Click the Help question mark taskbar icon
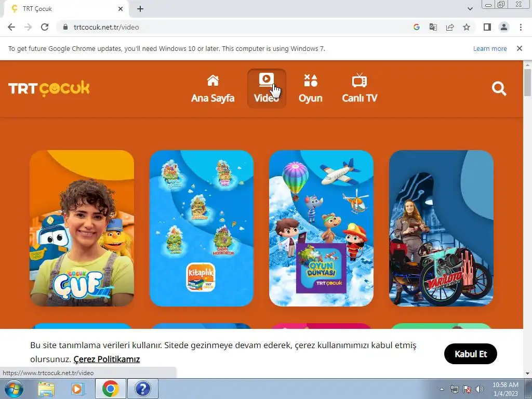532x399 pixels. coord(143,389)
